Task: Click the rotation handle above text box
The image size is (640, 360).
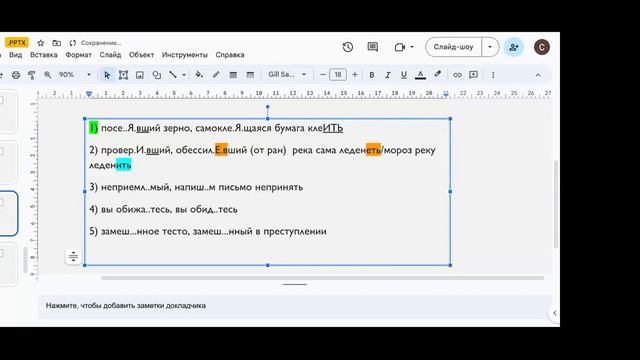Action: pyautogui.click(x=268, y=107)
